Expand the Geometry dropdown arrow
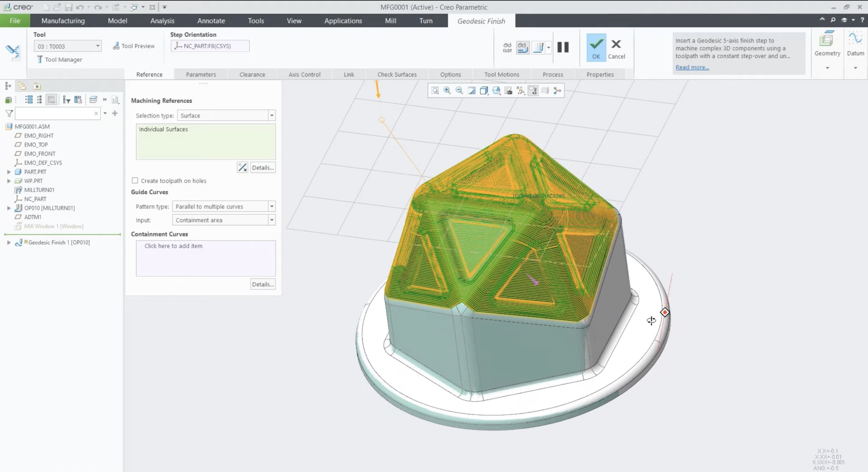Image resolution: width=868 pixels, height=472 pixels. pyautogui.click(x=827, y=68)
